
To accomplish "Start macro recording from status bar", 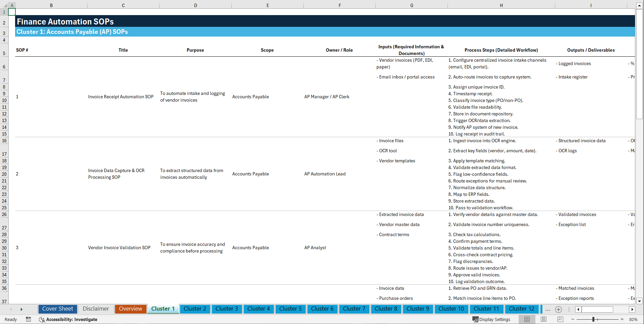I will [x=28, y=319].
